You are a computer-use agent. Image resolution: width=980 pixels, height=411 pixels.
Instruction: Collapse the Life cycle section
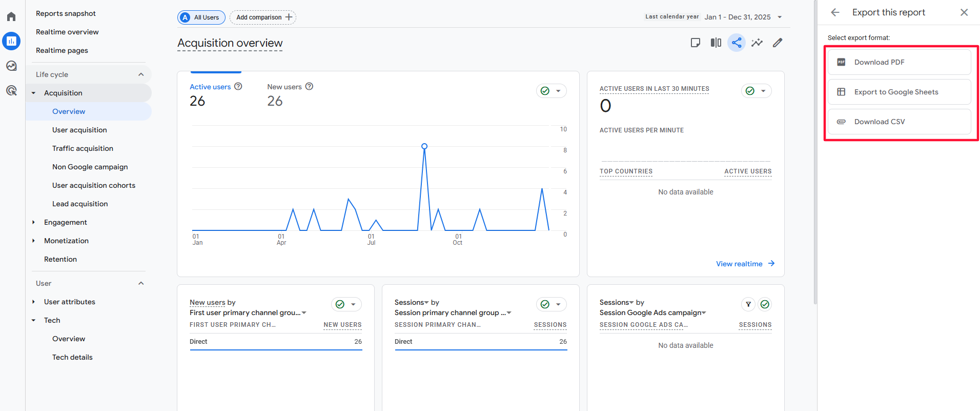pos(141,74)
